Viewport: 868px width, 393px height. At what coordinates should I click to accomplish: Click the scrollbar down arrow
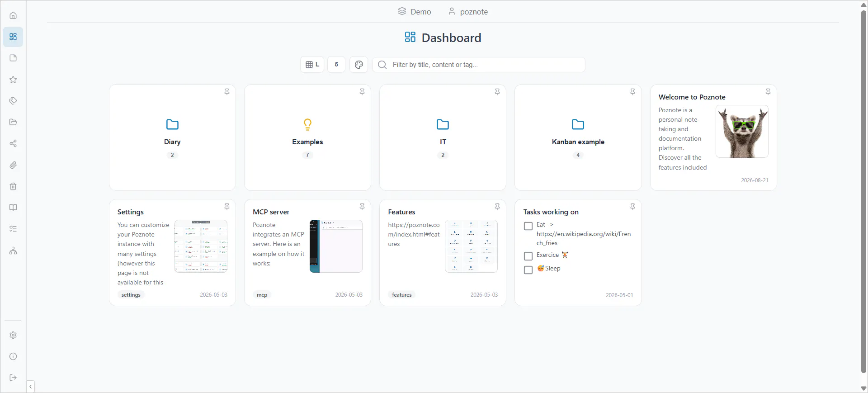click(864, 388)
